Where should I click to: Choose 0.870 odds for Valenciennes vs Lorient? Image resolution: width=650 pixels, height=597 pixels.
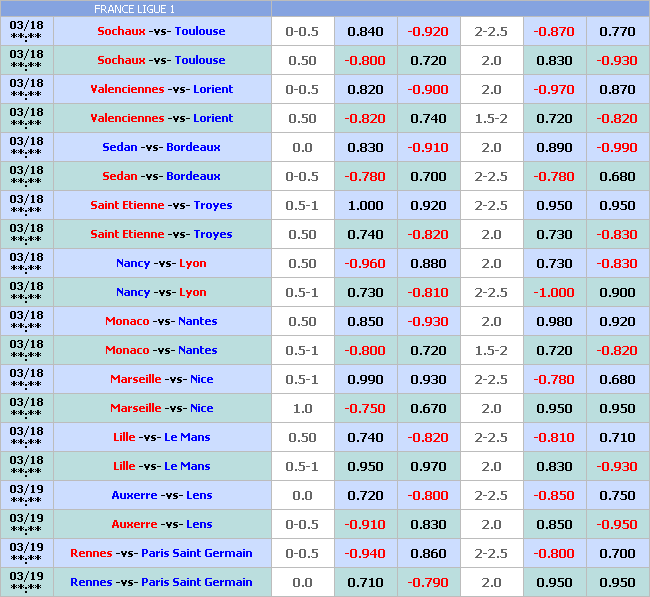coord(617,89)
